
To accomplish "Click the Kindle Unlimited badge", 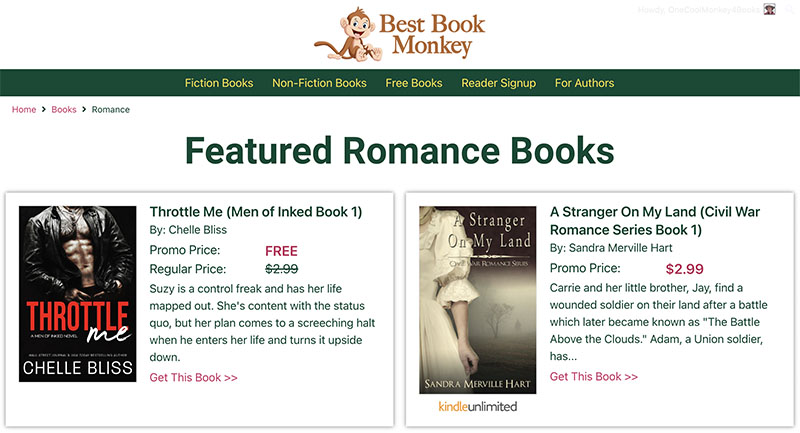I will point(478,407).
